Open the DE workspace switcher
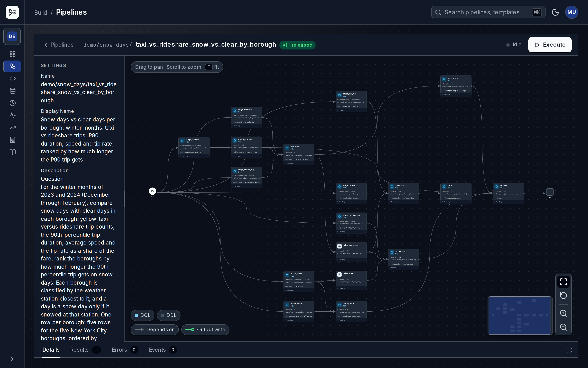588x368 pixels. click(12, 37)
